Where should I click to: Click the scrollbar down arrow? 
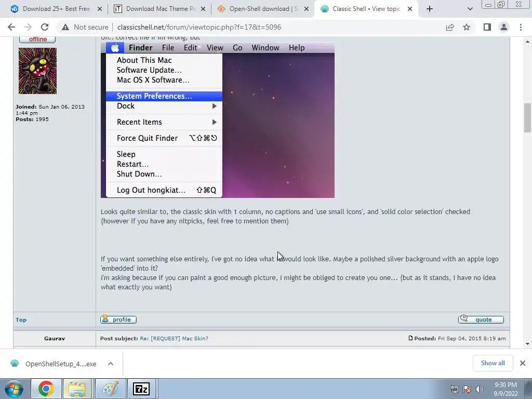527,344
